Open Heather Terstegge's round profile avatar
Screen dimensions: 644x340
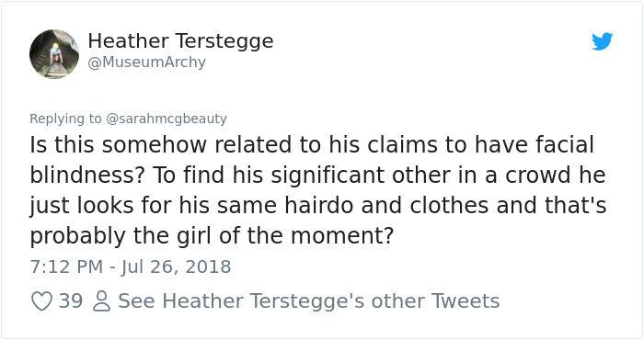click(x=54, y=53)
